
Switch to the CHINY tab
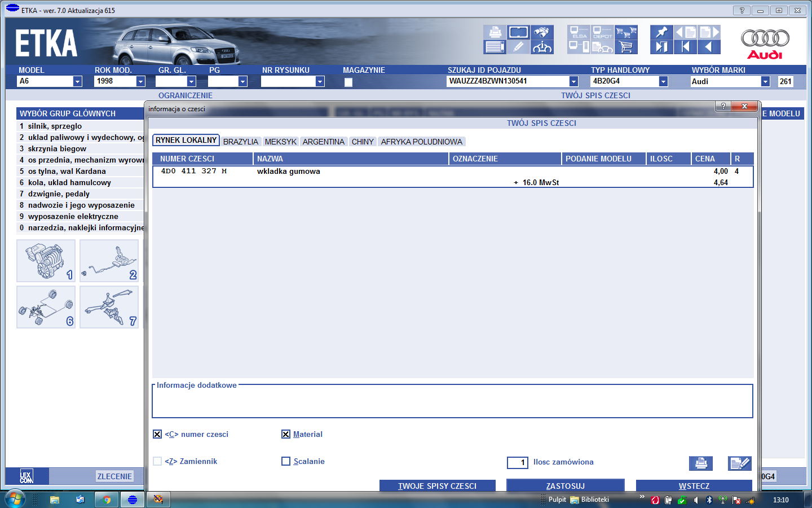point(363,142)
